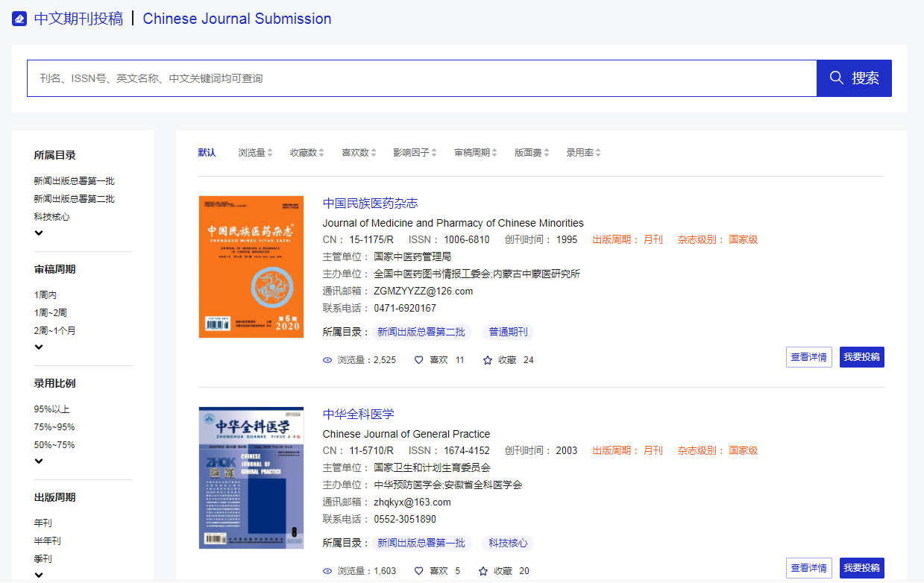Screen dimensions: 924x583
Task: Click the eye views icon for 中华全科医学
Action: (x=327, y=571)
